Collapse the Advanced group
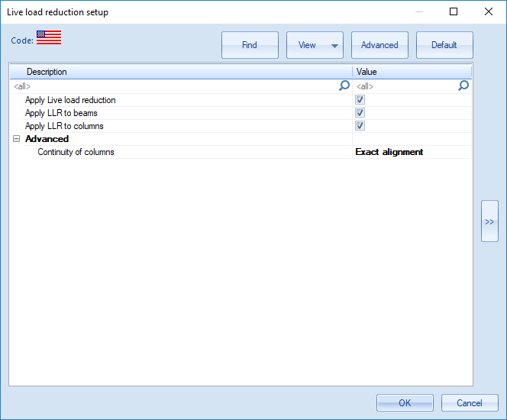This screenshot has width=507, height=420. click(17, 139)
